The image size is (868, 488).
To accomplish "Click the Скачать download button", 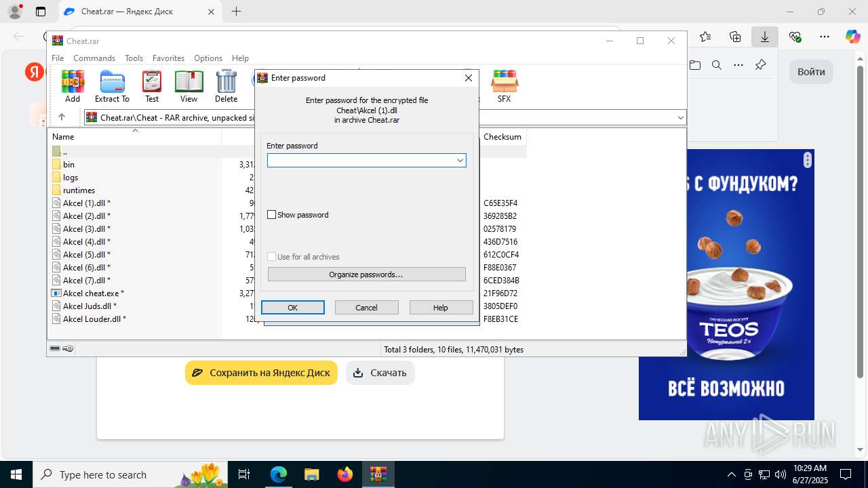I will coord(380,373).
